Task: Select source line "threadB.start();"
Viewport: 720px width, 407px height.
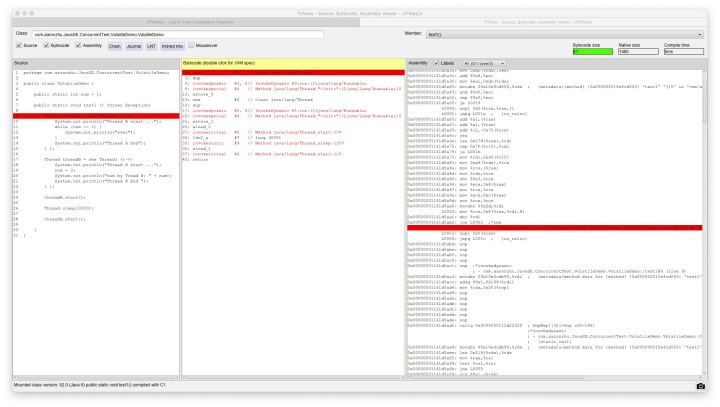Action: [96, 219]
